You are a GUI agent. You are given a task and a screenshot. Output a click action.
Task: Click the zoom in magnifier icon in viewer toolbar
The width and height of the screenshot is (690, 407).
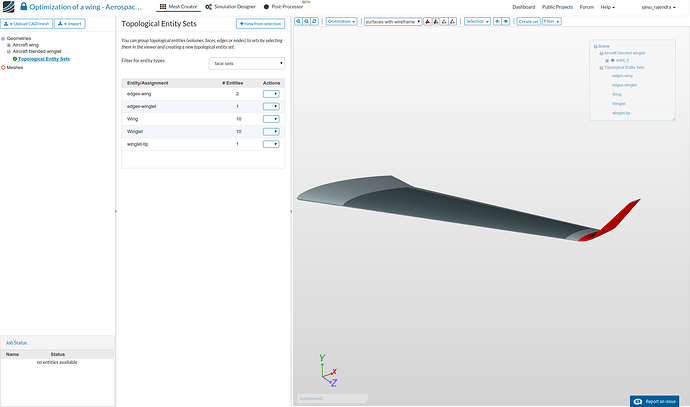(x=298, y=21)
